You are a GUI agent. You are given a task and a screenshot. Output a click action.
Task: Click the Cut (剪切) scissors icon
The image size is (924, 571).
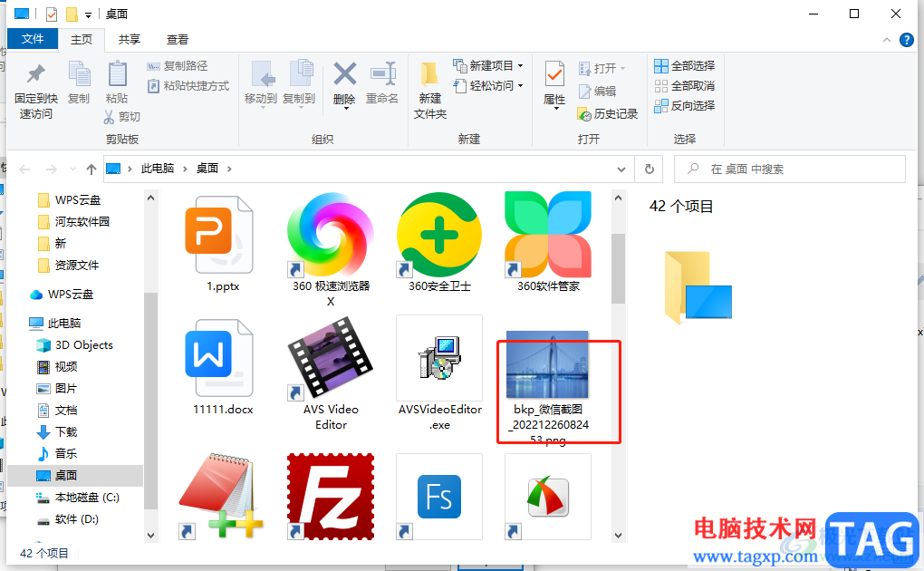tap(109, 117)
